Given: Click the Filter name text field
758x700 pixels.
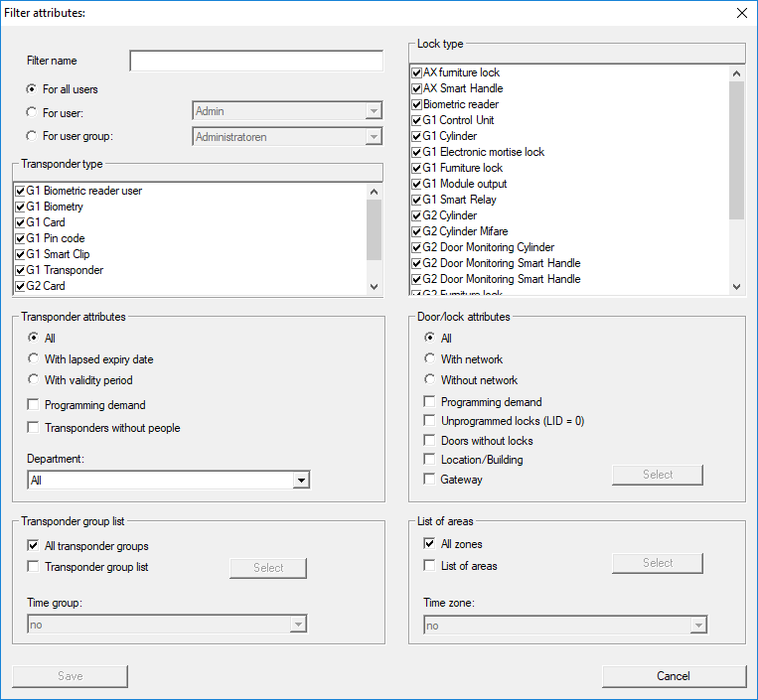Looking at the screenshot, I should click(255, 62).
